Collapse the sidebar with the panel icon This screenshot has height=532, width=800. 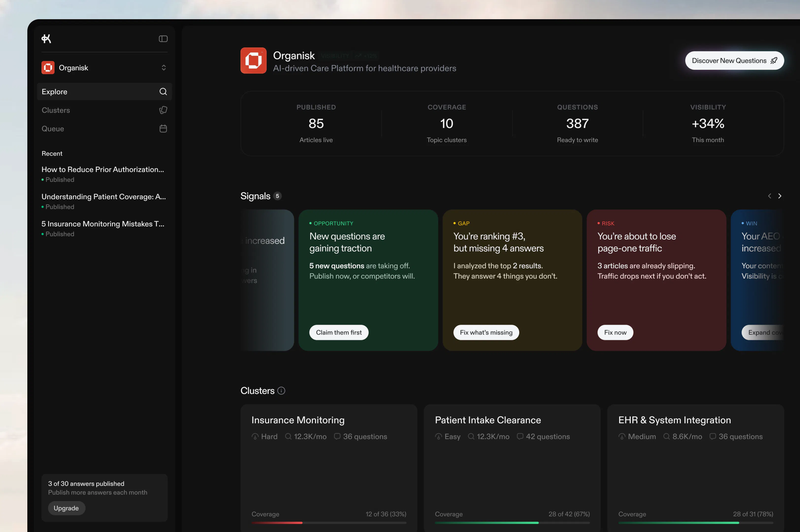(163, 39)
